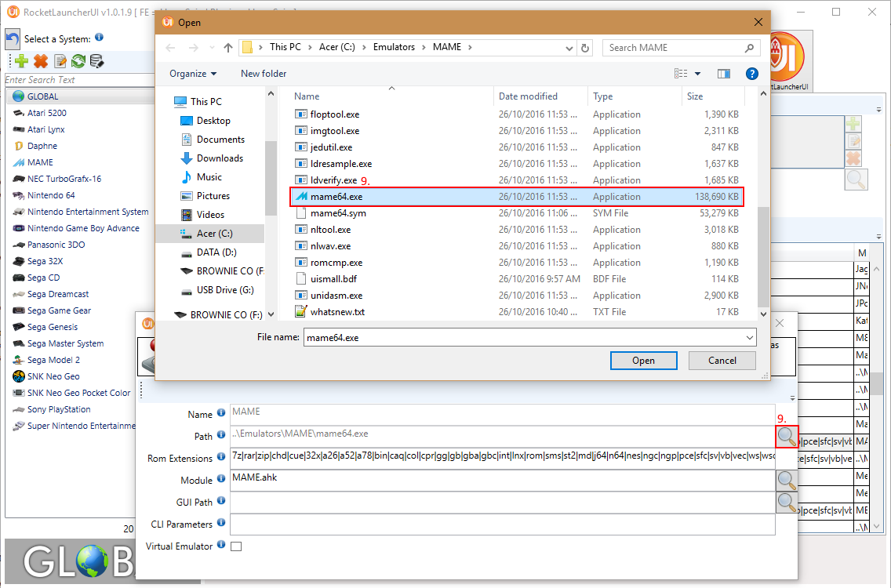Click the New folder button

pyautogui.click(x=264, y=74)
